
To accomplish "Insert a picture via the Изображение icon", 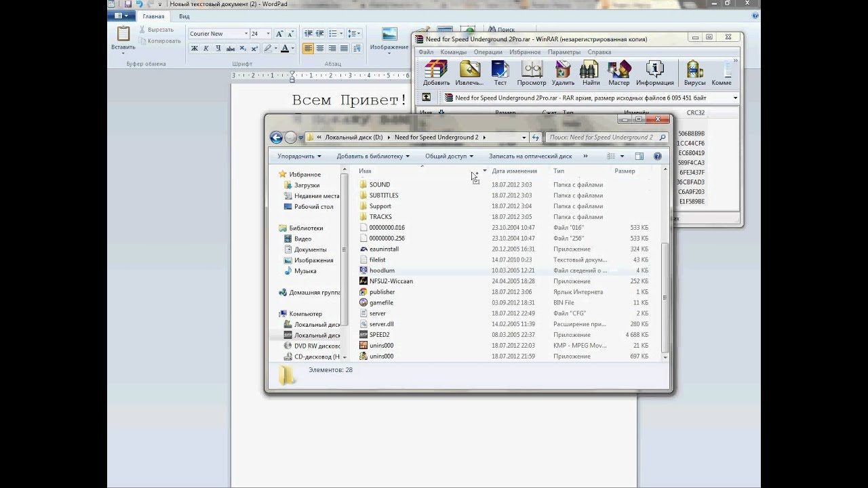I will [389, 34].
